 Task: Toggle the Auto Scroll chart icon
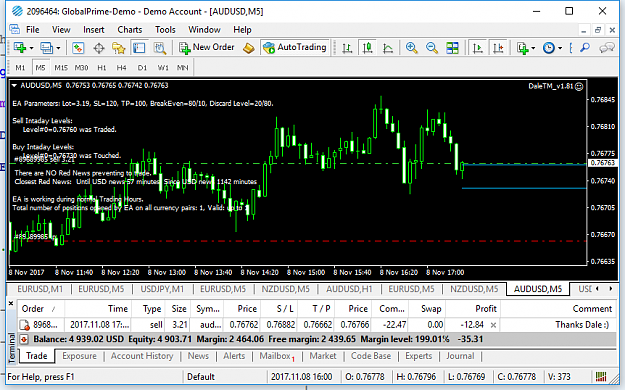[477, 48]
